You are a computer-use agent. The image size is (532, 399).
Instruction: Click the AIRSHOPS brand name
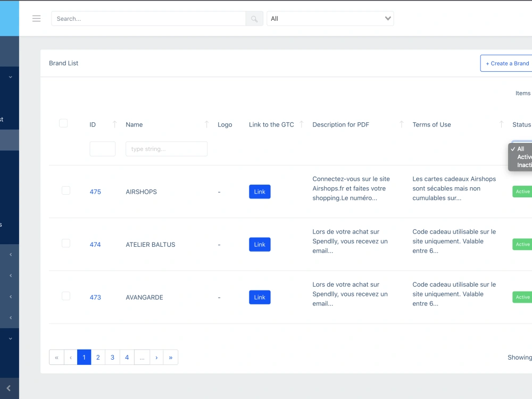point(141,192)
